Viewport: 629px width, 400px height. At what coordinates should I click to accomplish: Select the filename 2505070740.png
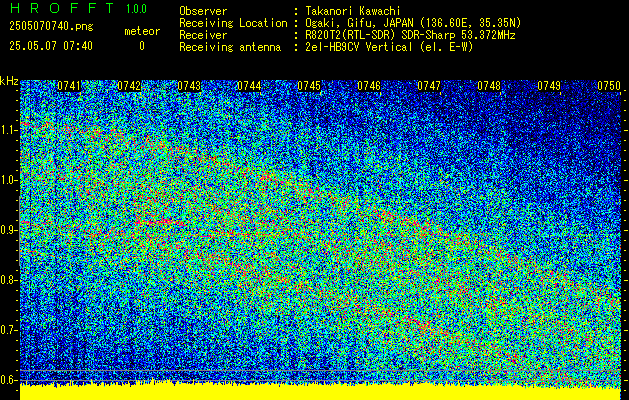coord(51,27)
